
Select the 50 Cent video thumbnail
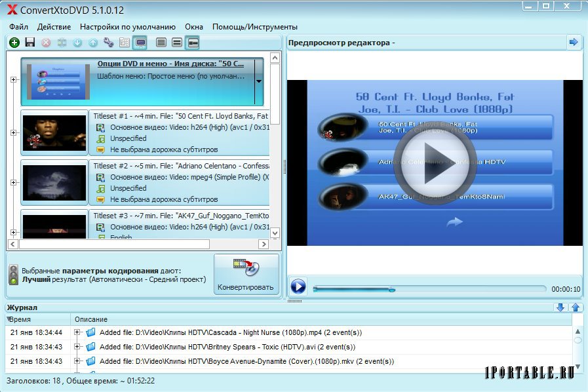[x=54, y=133]
